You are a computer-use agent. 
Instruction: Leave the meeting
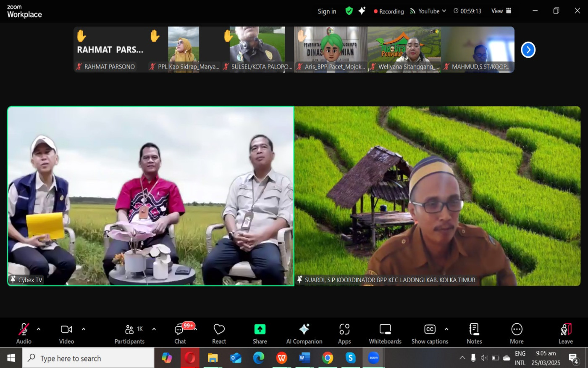[565, 329]
